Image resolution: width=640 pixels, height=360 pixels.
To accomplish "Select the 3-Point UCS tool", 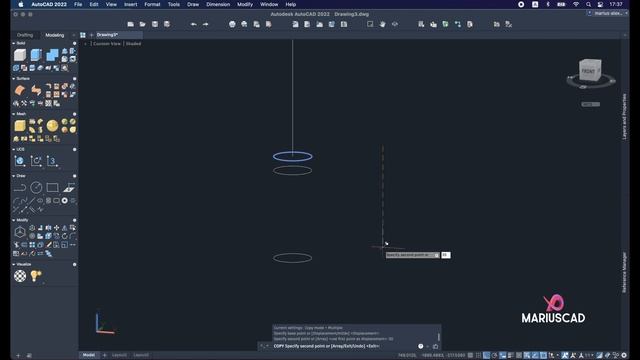I will tap(52, 161).
